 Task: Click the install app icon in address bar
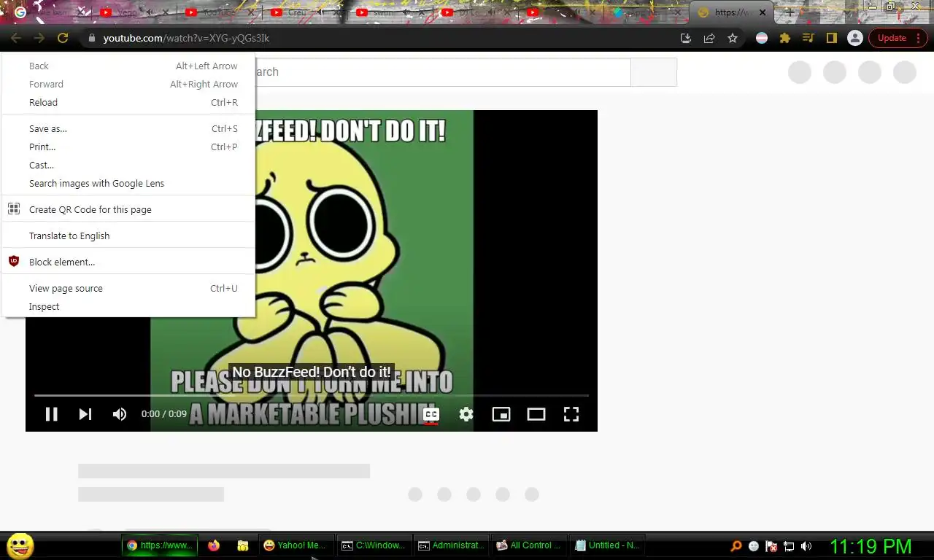pos(686,38)
